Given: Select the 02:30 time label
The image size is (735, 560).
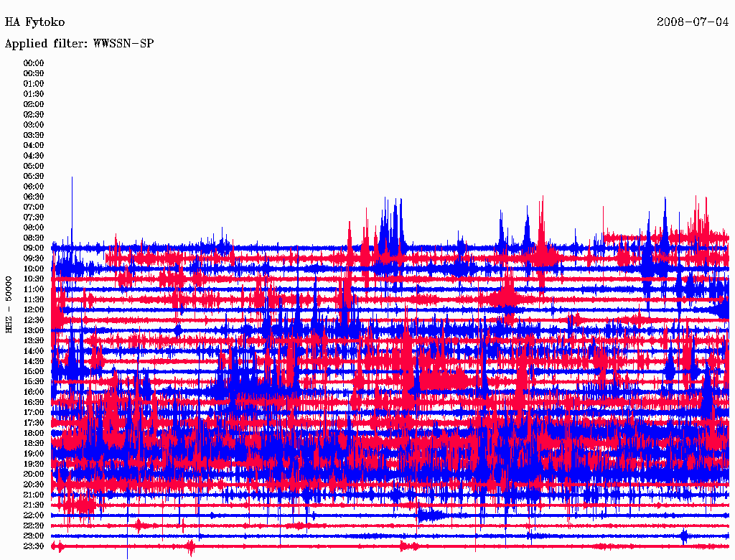Looking at the screenshot, I should [x=34, y=115].
